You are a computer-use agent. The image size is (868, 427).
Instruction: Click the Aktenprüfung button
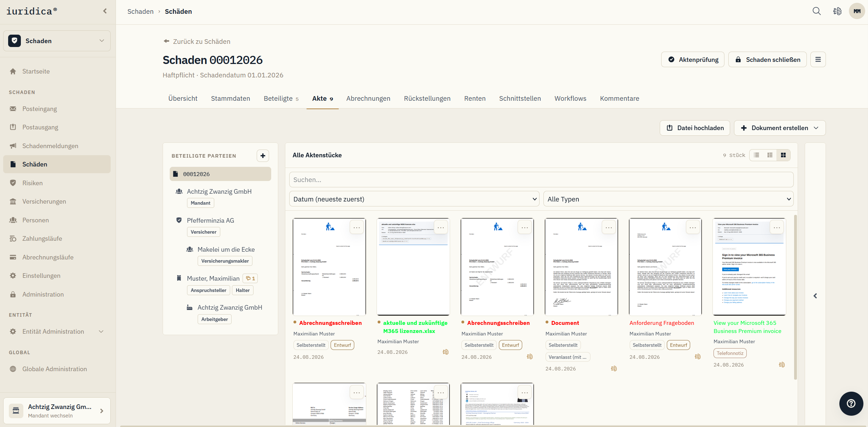pyautogui.click(x=693, y=59)
